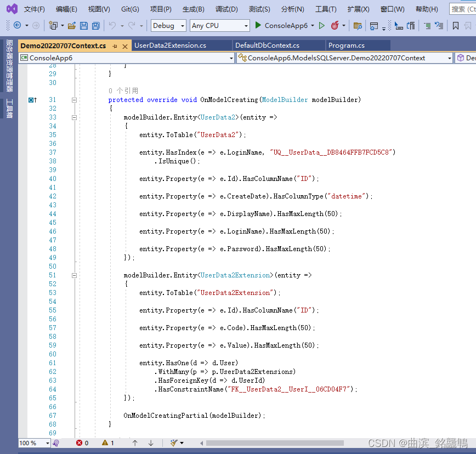Open the Git menu
This screenshot has width=476, height=454.
[128, 9]
